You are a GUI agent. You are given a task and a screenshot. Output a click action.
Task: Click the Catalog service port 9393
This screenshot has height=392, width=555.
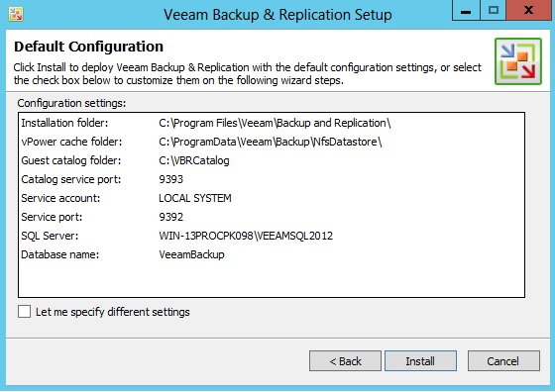(x=170, y=179)
